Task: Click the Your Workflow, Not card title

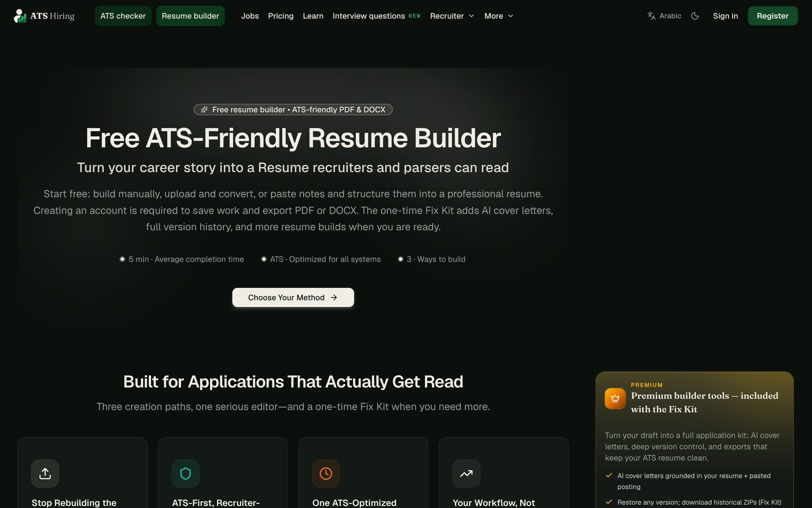Action: coord(494,503)
